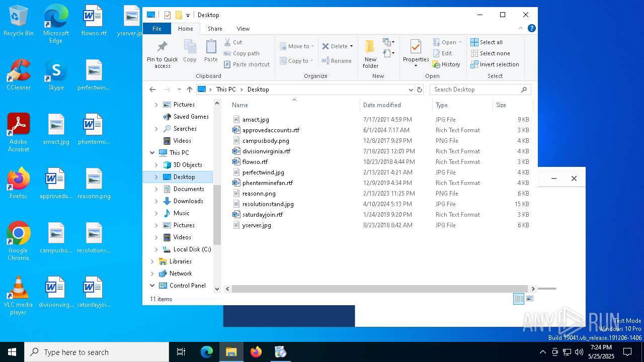Screen dimensions: 644x362
Task: Click Invert selection in the ribbon
Action: click(495, 64)
